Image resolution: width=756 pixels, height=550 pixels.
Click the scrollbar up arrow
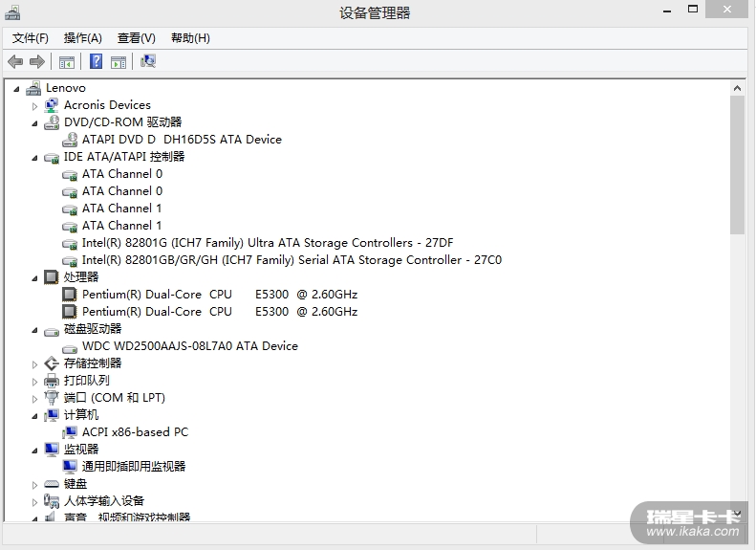coord(737,88)
